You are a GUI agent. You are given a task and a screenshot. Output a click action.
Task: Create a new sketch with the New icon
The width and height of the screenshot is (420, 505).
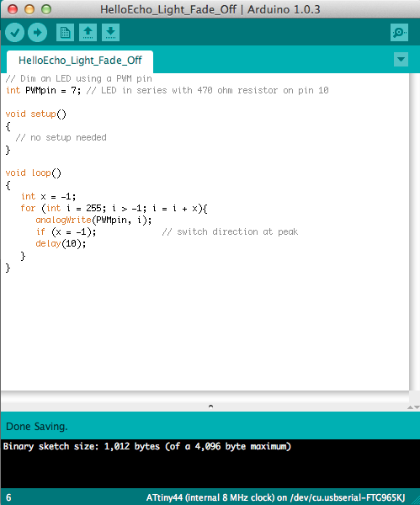[65, 33]
